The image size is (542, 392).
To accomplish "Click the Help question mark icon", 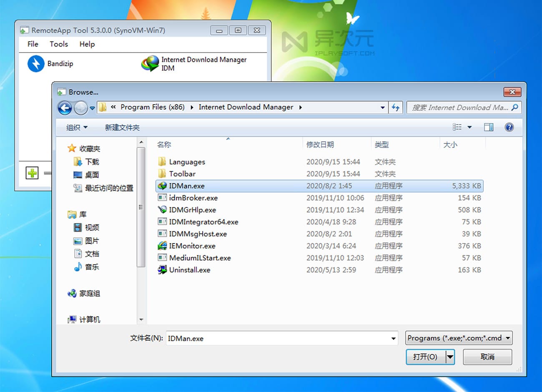I will click(509, 127).
